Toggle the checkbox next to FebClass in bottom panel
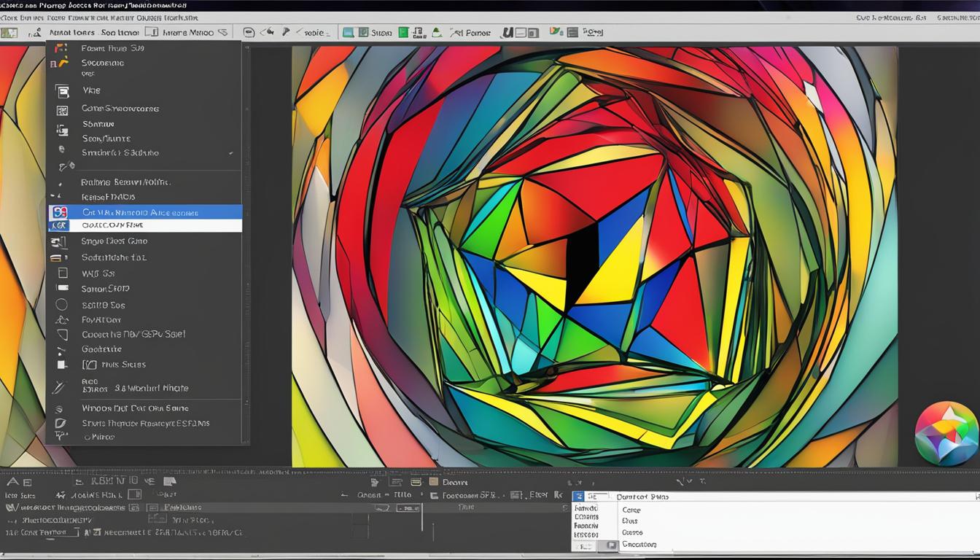980x560 pixels. point(152,507)
